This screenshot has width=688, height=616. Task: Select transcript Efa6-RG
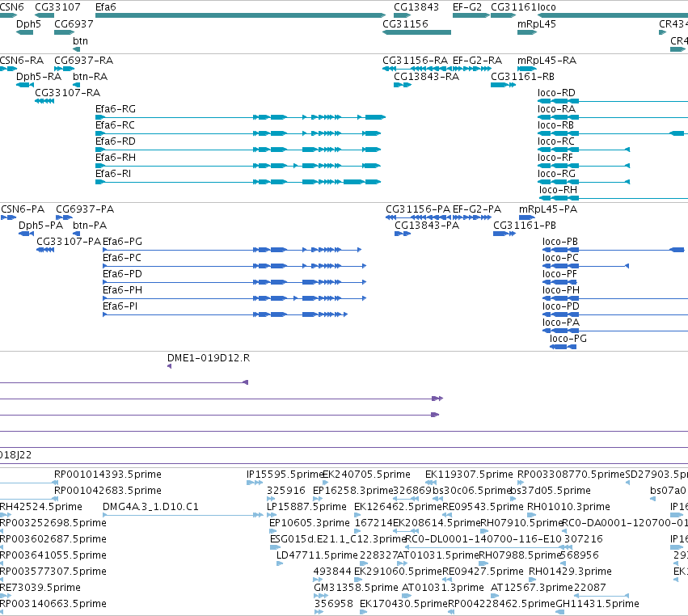(116, 109)
